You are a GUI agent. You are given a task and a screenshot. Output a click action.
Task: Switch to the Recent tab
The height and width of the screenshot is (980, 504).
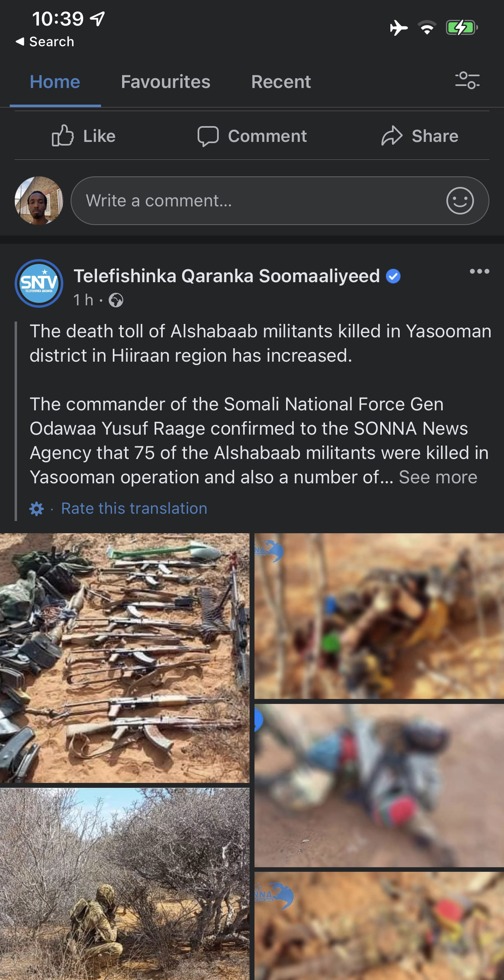[281, 82]
